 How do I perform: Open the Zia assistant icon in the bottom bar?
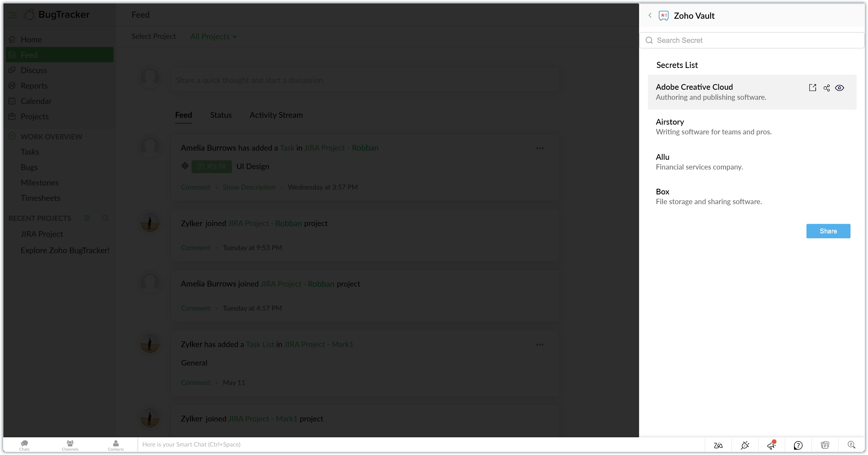pyautogui.click(x=718, y=445)
